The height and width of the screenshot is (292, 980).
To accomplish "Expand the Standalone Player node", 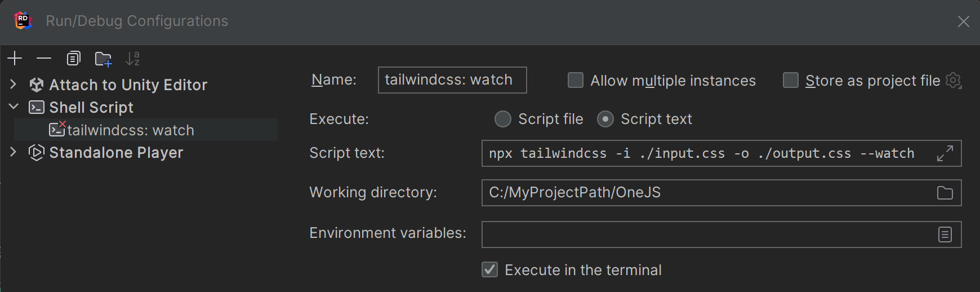I will click(14, 152).
